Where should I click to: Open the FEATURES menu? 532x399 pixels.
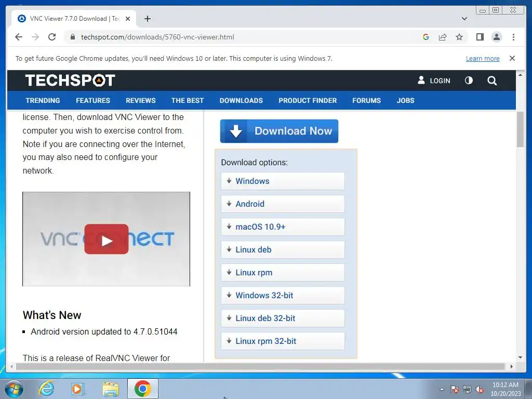tap(93, 100)
